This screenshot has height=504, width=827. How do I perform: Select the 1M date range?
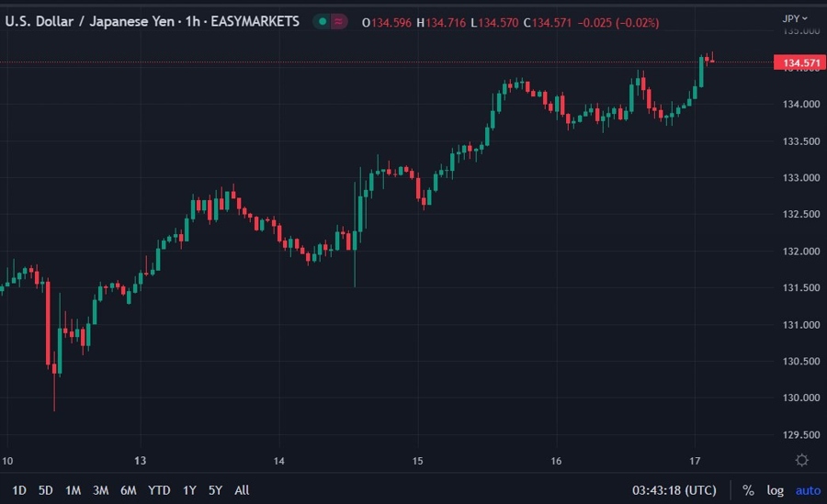(73, 490)
